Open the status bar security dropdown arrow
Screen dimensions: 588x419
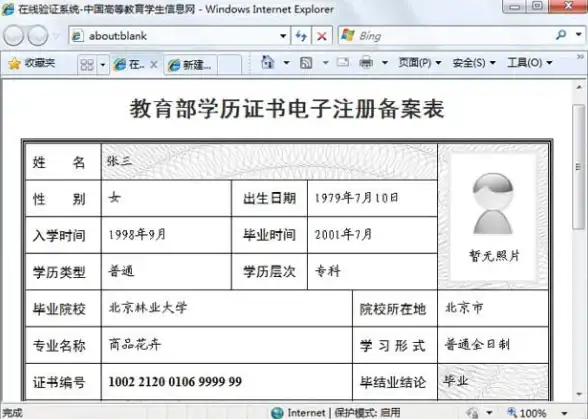(489, 413)
